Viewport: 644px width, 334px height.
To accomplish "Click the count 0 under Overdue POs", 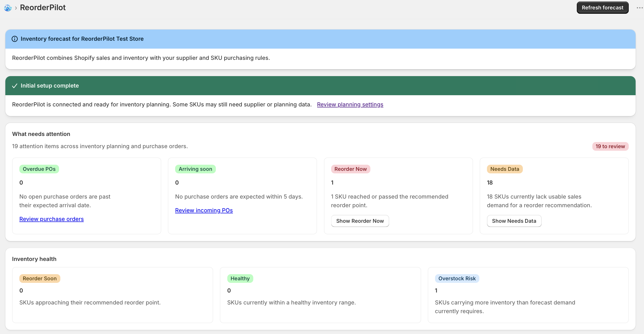I will [21, 183].
